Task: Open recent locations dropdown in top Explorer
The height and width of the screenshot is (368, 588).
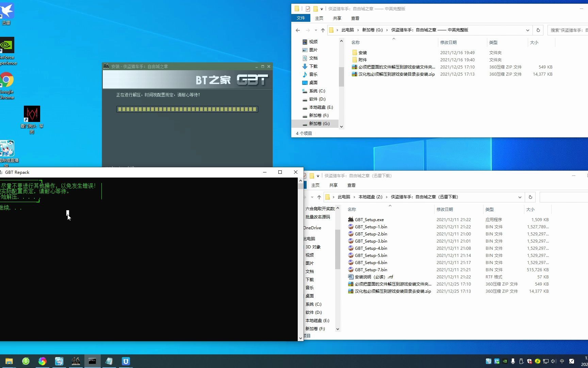Action: [316, 30]
